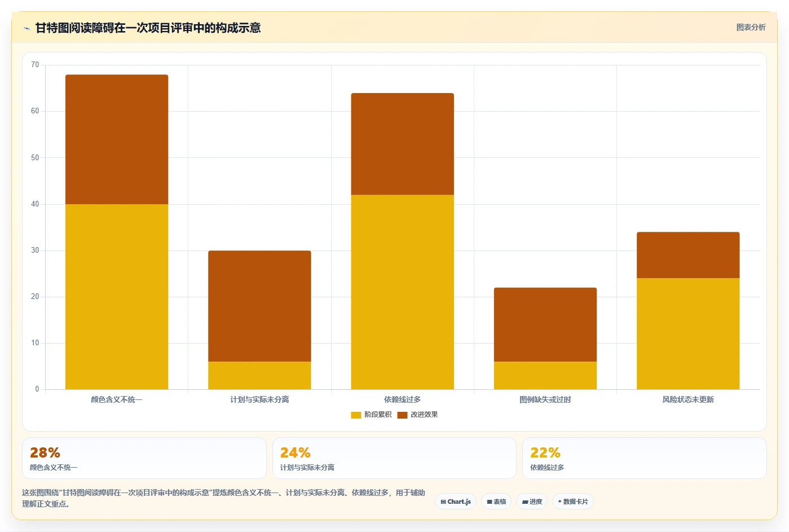
Task: Click the blue lightning icon beside the title
Action: (x=27, y=28)
